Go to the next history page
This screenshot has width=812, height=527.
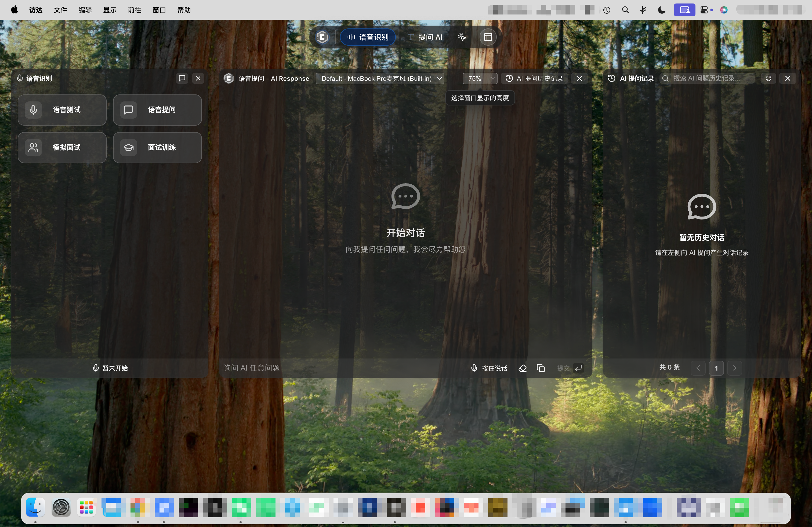pos(735,368)
